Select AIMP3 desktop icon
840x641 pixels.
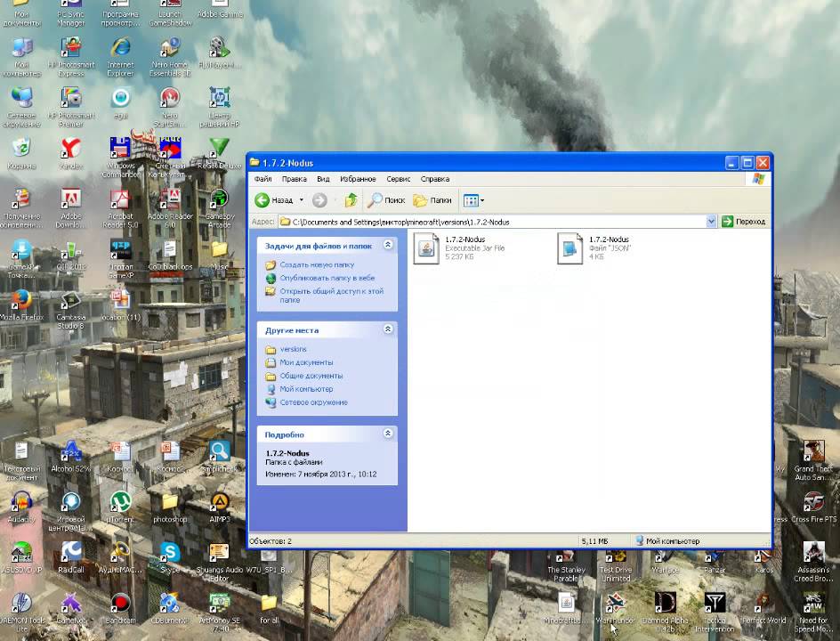(220, 507)
